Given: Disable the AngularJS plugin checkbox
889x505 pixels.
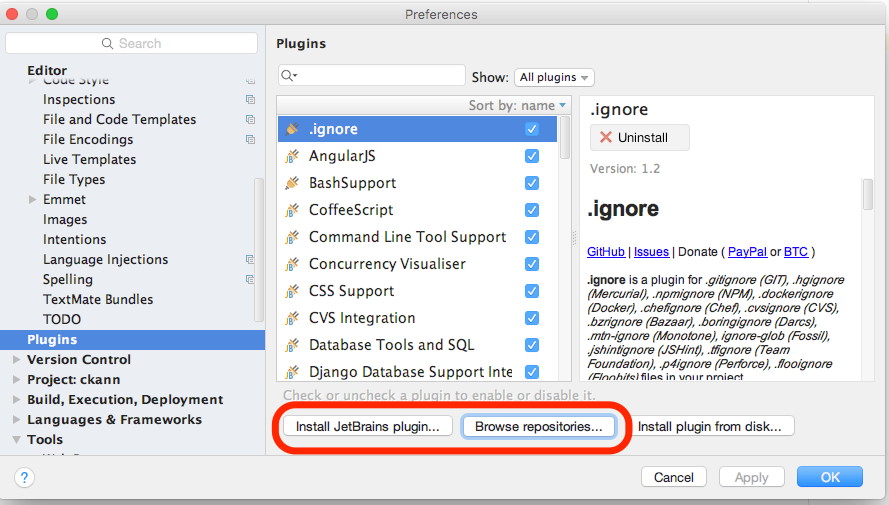Looking at the screenshot, I should [x=532, y=156].
